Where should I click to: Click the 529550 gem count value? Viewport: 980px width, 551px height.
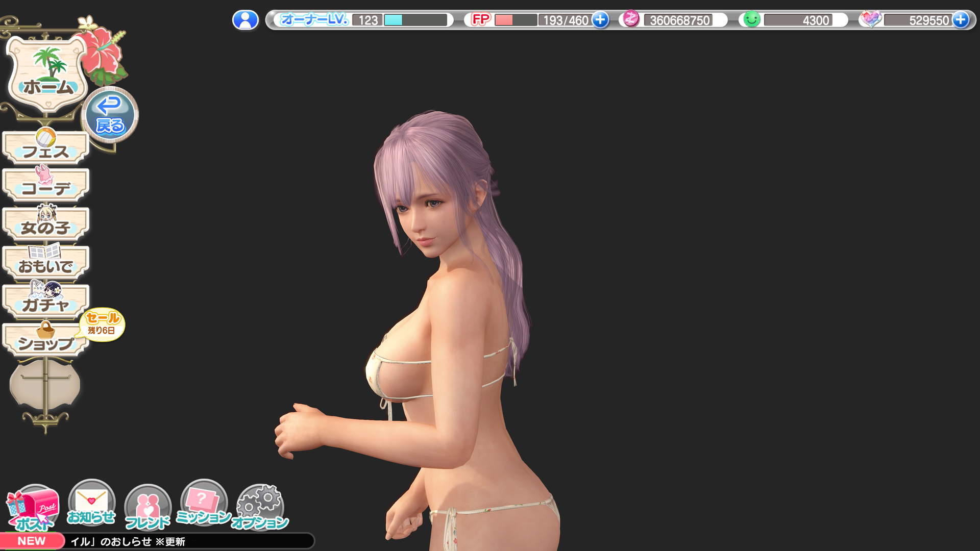(928, 20)
